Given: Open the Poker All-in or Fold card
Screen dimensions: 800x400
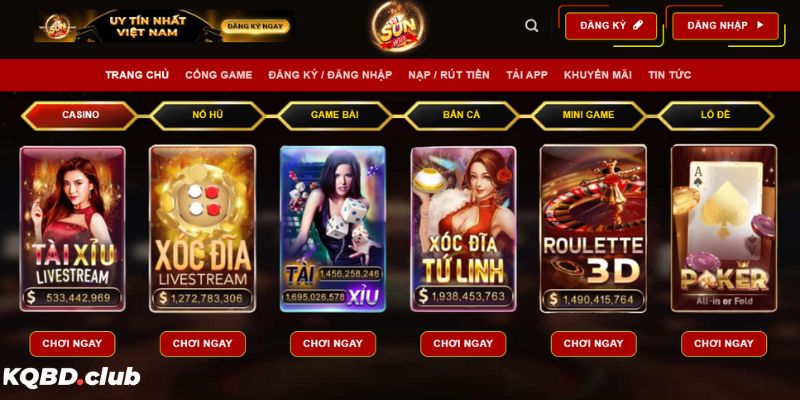Looking at the screenshot, I should click(x=724, y=229).
